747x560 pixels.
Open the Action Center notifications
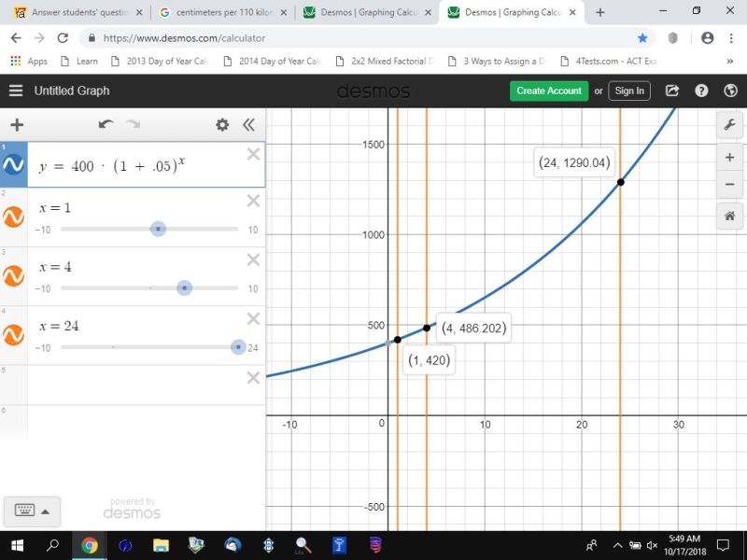(x=723, y=545)
